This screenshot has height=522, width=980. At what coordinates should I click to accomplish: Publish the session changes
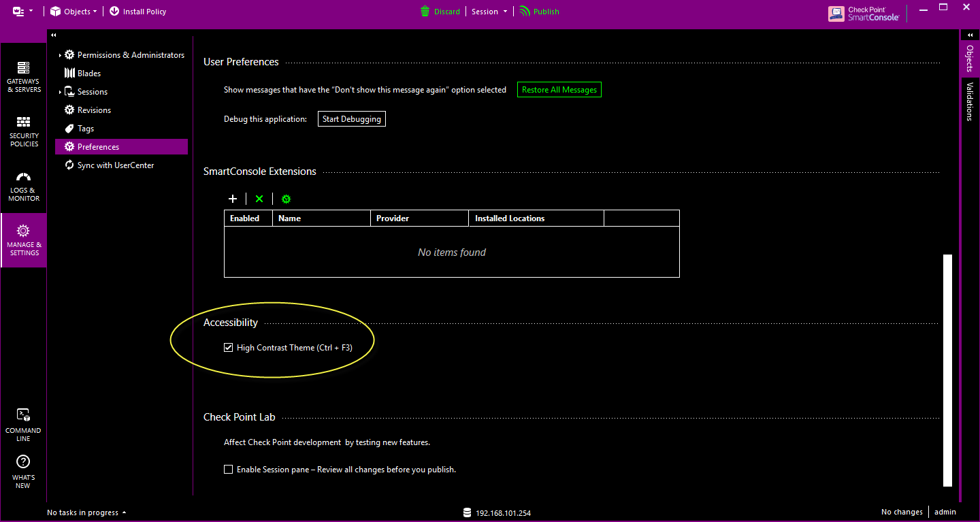point(539,12)
